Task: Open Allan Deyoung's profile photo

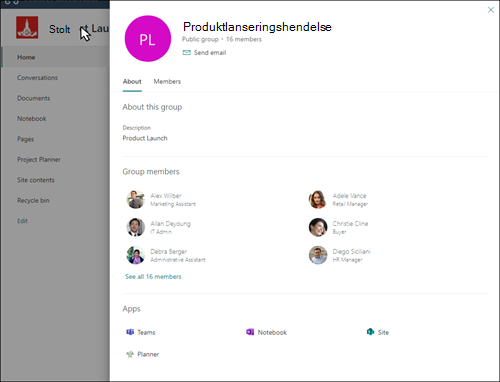Action: point(136,227)
